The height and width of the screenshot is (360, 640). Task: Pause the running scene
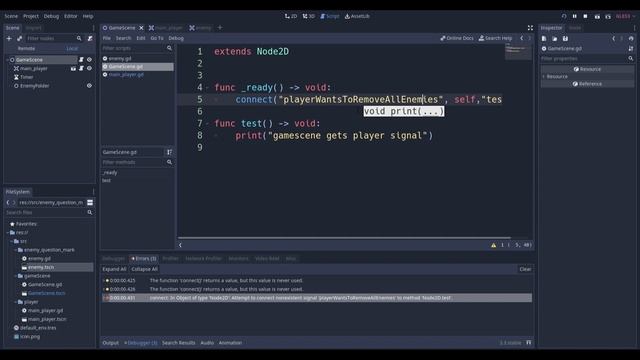[575, 16]
